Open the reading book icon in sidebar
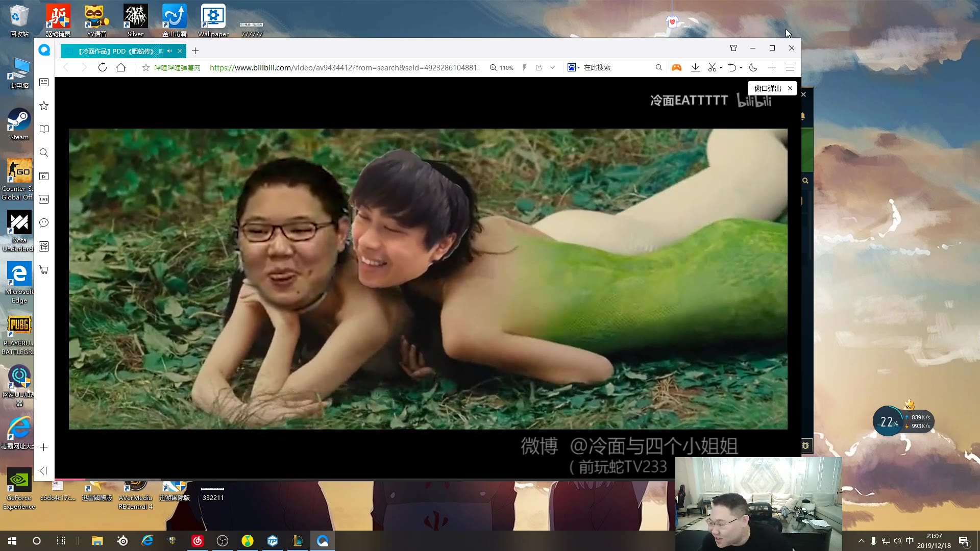Screen dimensions: 980x551 click(x=44, y=129)
